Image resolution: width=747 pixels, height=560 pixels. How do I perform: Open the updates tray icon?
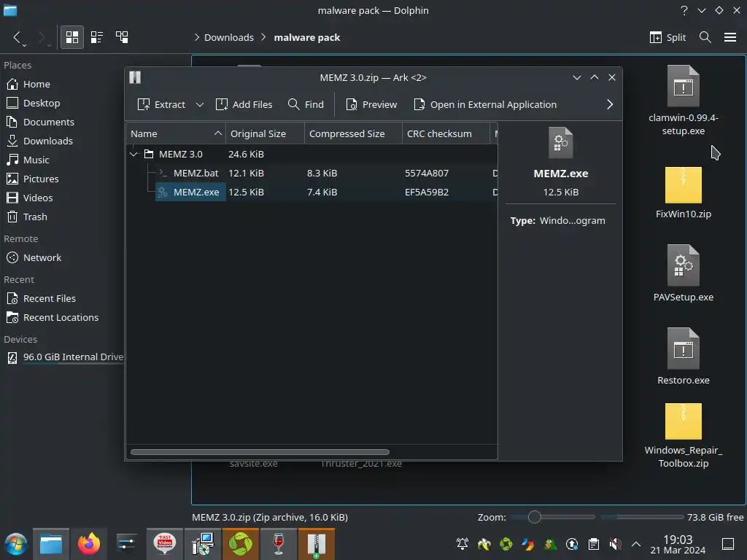[x=572, y=544]
